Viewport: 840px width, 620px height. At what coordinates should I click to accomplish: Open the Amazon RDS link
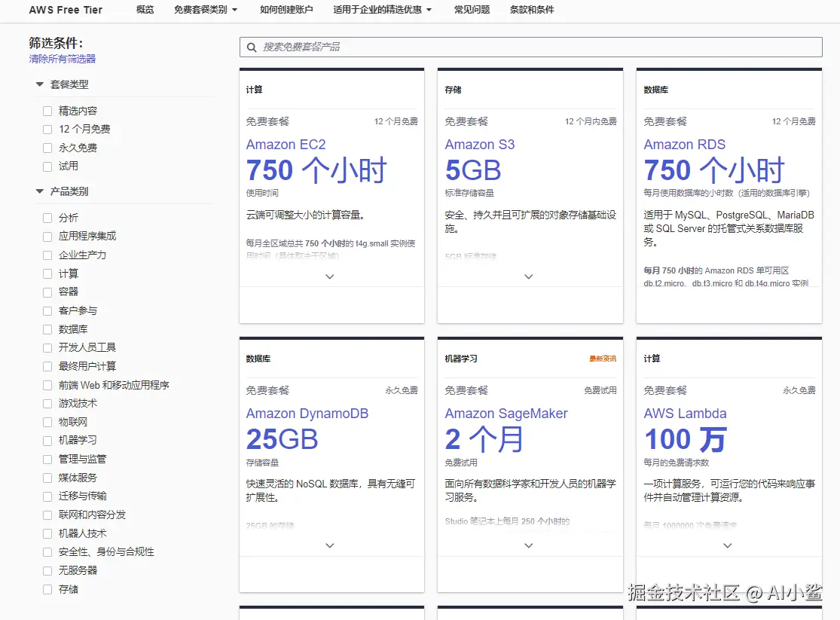coord(685,145)
